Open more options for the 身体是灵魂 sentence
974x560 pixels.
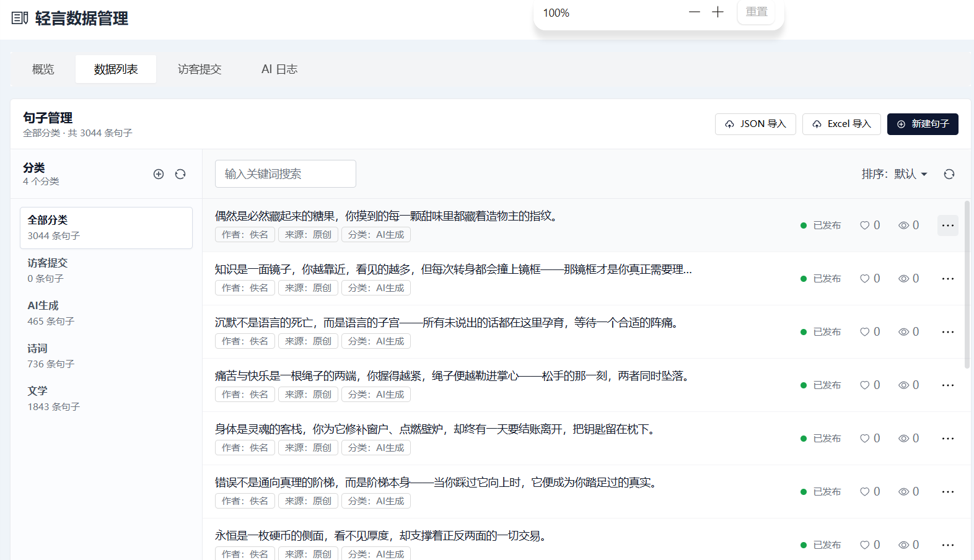click(x=948, y=439)
